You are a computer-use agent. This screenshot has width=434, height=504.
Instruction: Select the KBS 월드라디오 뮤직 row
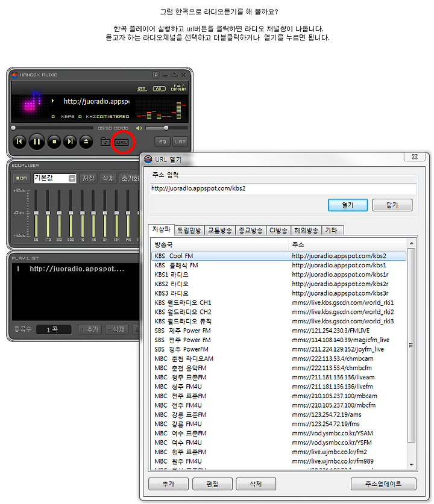point(278,322)
